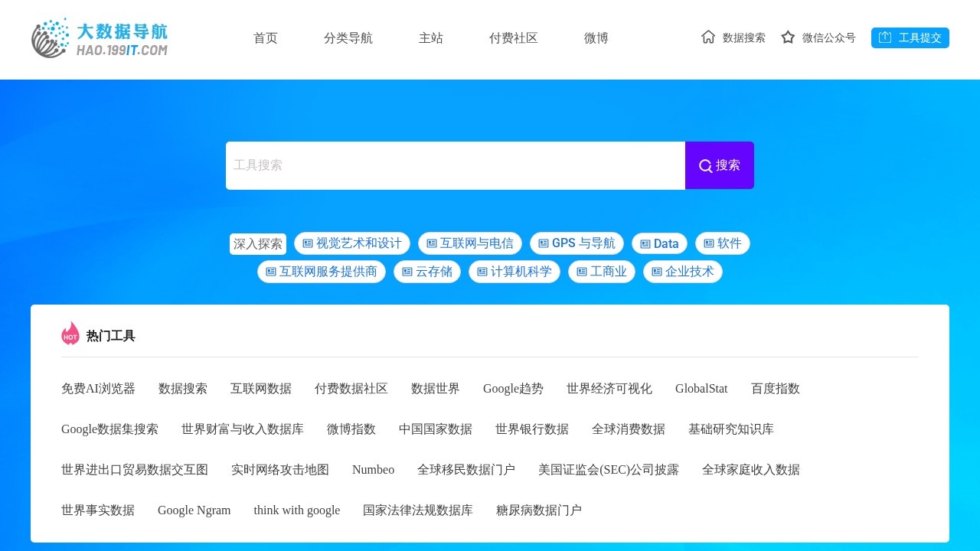Screen dimensions: 980x551
Task: Select the 互联网与电信 tag
Action: tap(470, 243)
